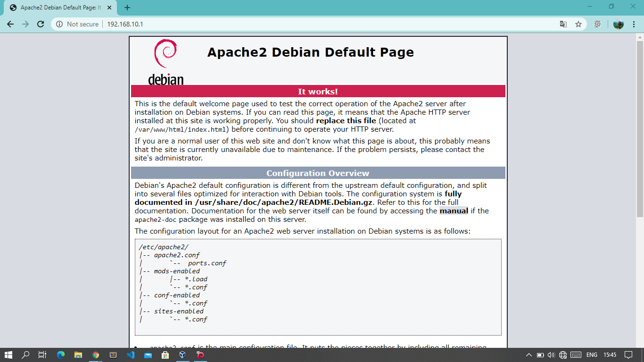Open the SQ extension icon
The image size is (644, 362).
[598, 24]
